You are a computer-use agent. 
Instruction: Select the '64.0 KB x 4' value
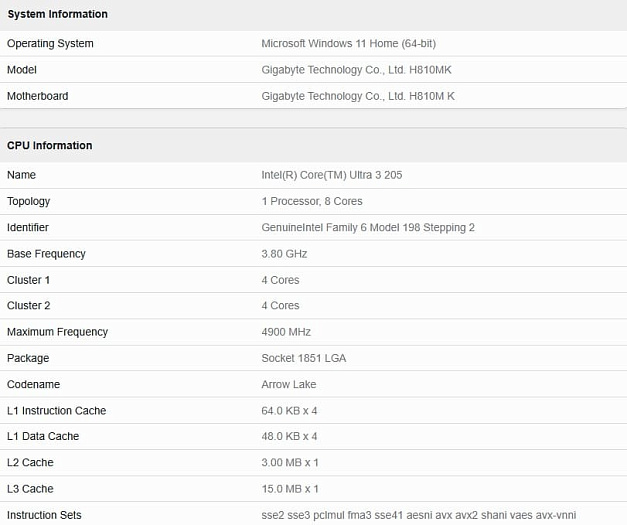pyautogui.click(x=290, y=411)
